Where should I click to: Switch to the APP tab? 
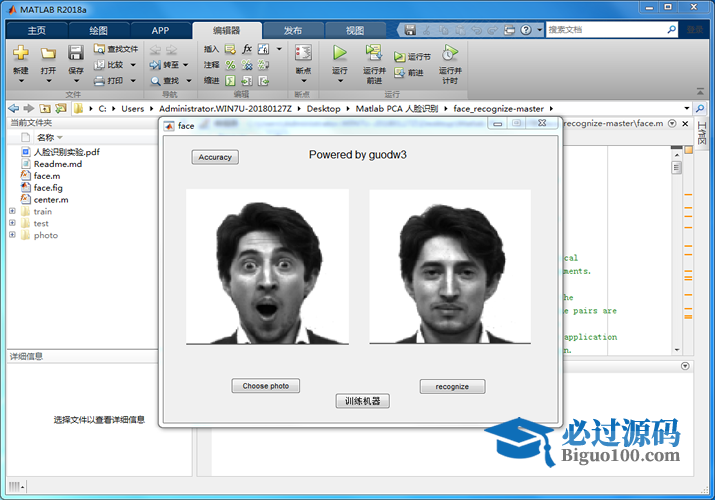tap(160, 30)
